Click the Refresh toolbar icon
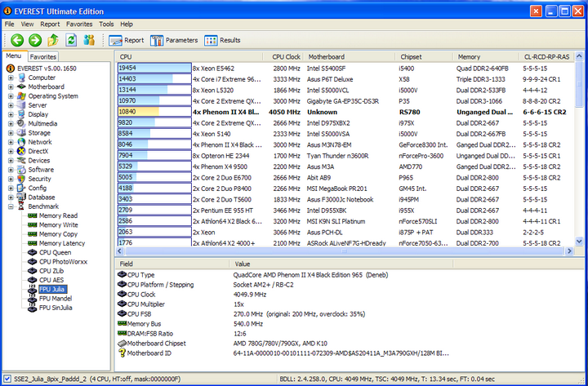This screenshot has width=588, height=386. pyautogui.click(x=71, y=40)
